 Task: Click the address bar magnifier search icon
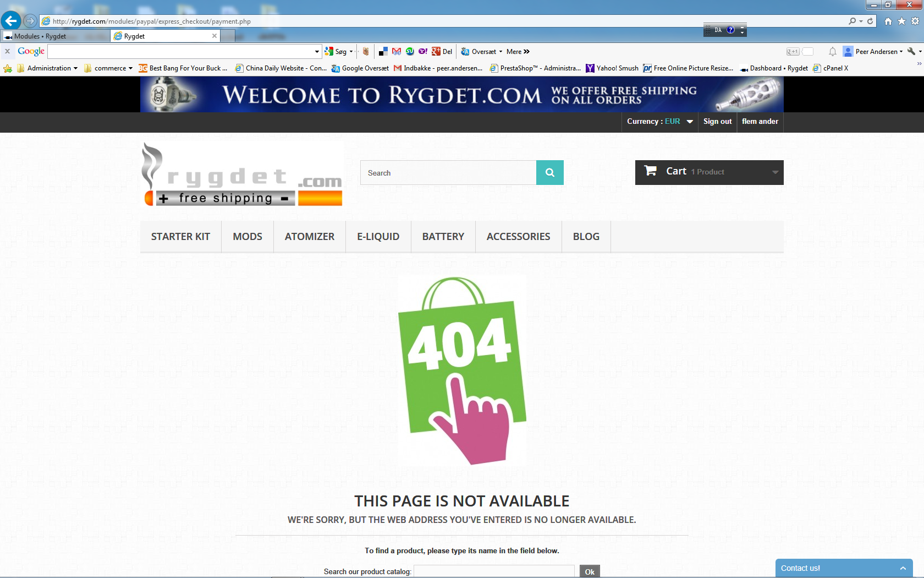852,21
